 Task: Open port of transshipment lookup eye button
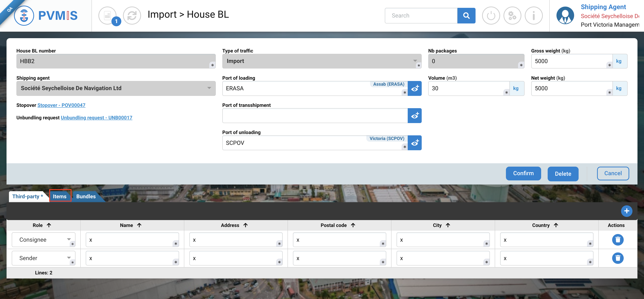click(x=414, y=116)
